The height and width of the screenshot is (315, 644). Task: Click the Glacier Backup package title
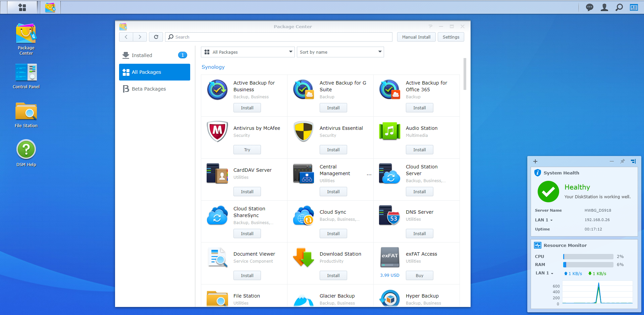[x=337, y=296]
